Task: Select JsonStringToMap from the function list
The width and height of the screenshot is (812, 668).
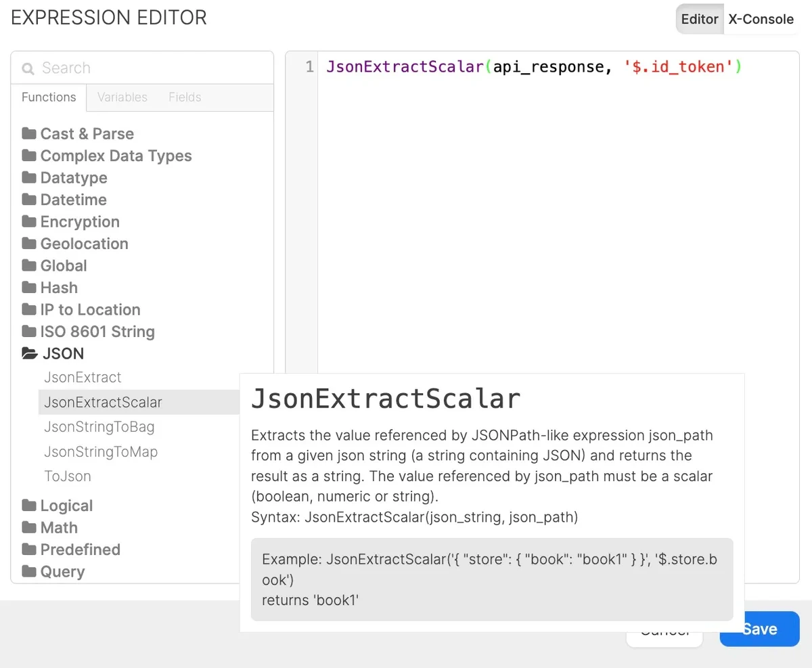Action: point(100,451)
